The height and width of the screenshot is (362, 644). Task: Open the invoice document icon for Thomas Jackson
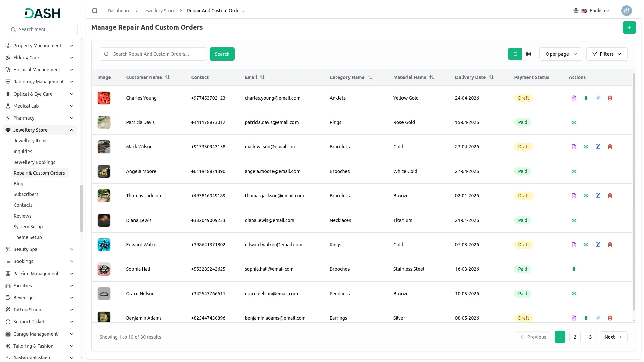tap(574, 196)
